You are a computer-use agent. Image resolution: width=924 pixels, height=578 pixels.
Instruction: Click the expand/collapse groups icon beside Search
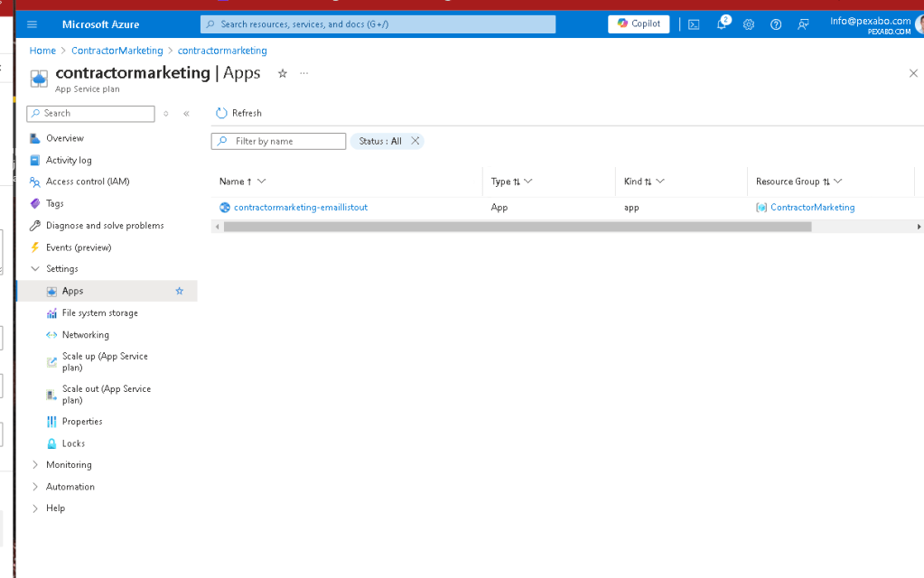(x=166, y=114)
